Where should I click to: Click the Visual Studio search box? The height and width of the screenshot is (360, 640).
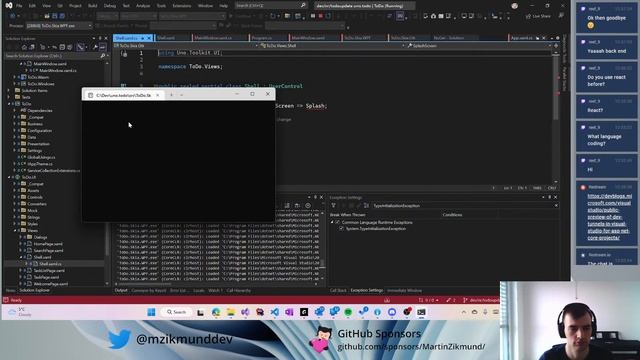tap(270, 6)
